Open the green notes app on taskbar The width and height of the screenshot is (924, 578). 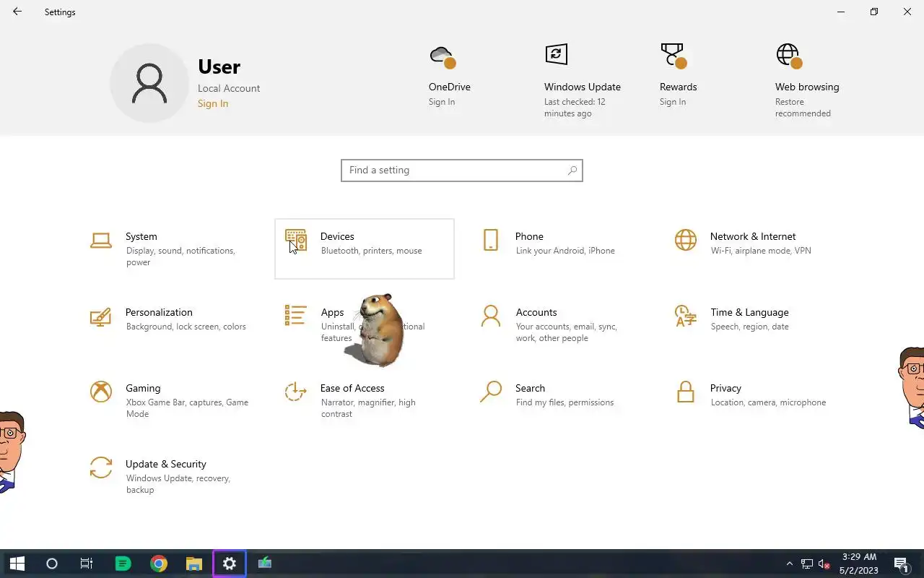pos(123,564)
